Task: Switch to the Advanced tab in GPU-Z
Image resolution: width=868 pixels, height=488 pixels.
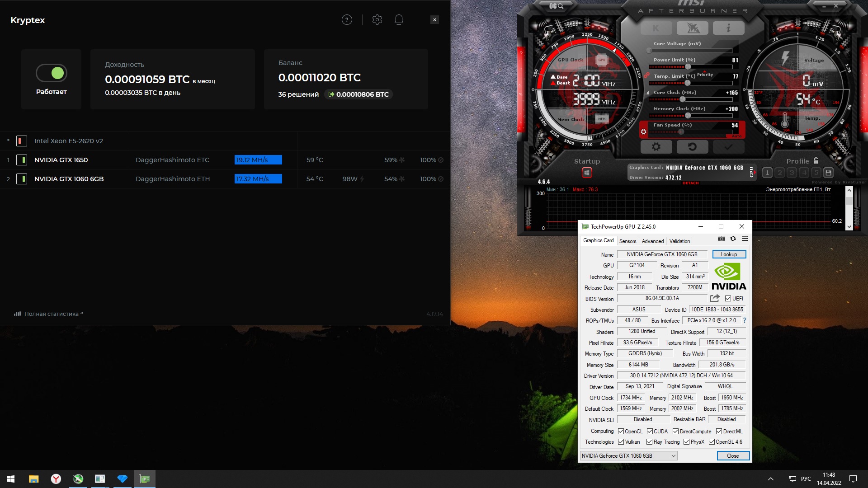Action: pos(653,241)
